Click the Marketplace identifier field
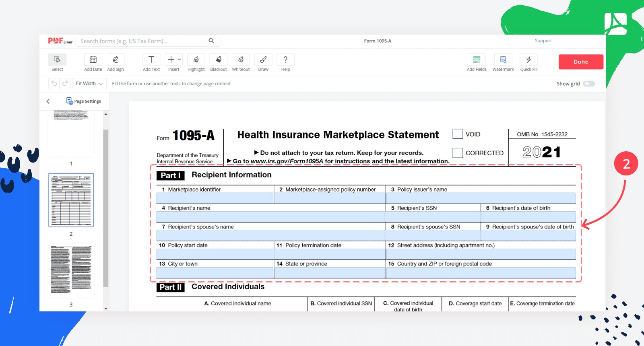 pos(215,198)
